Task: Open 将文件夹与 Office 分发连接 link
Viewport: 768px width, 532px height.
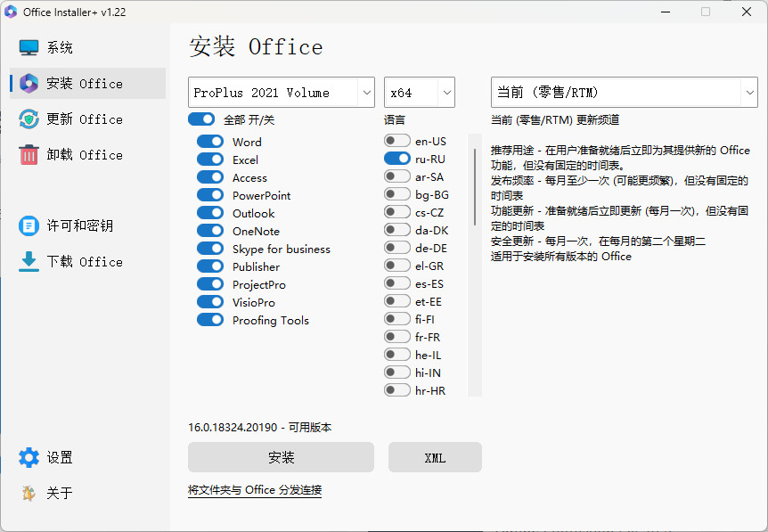Action: point(255,490)
